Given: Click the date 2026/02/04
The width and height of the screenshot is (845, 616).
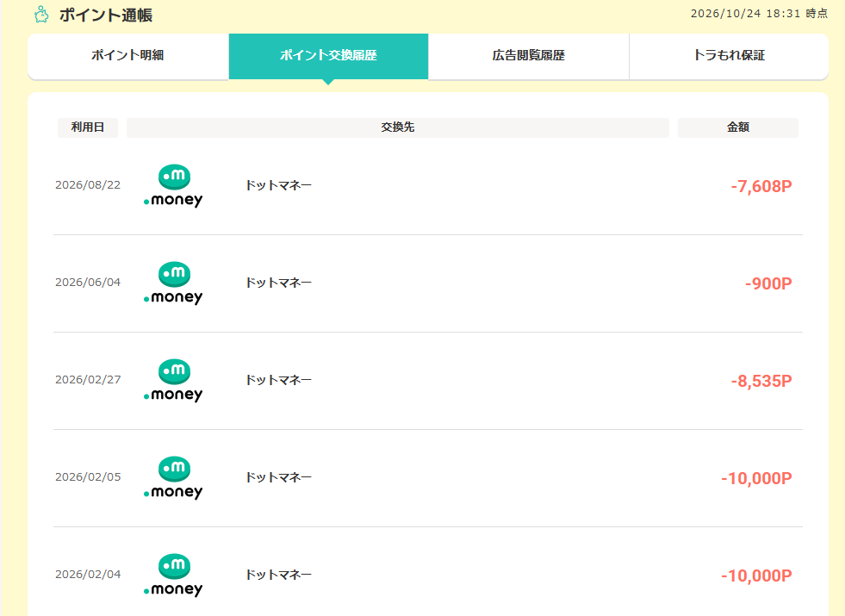Looking at the screenshot, I should point(88,575).
